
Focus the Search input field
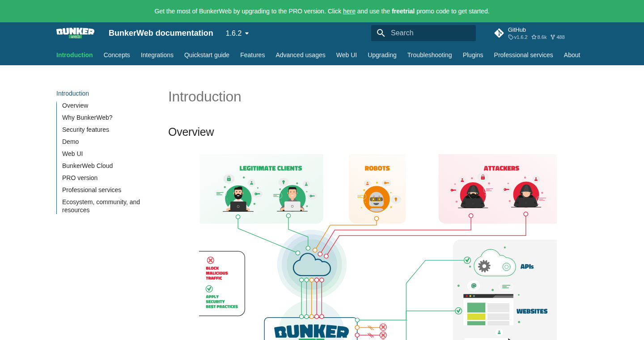[x=424, y=33]
